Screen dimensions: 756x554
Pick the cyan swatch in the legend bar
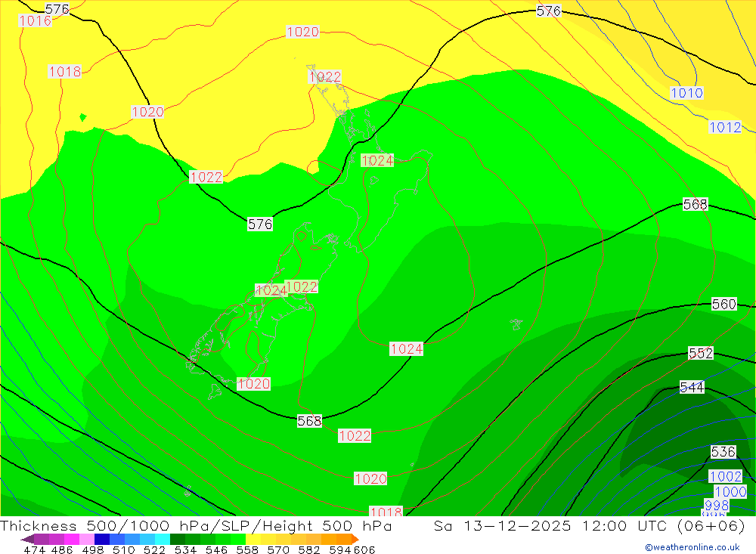(x=163, y=539)
